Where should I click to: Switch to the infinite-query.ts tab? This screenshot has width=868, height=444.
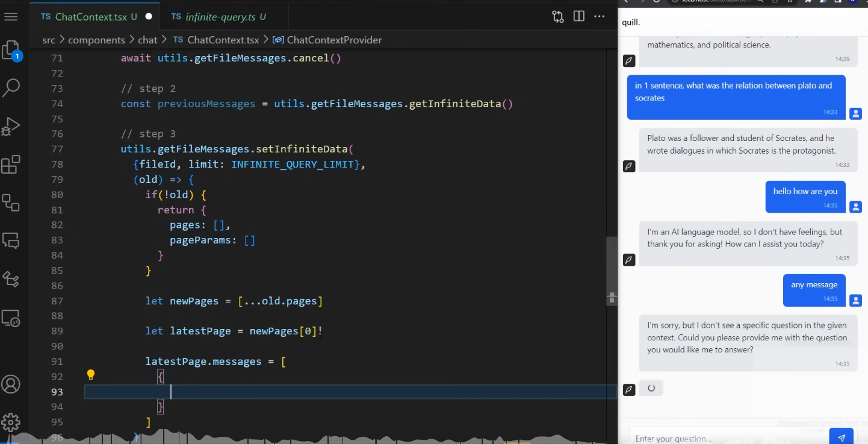(x=220, y=17)
